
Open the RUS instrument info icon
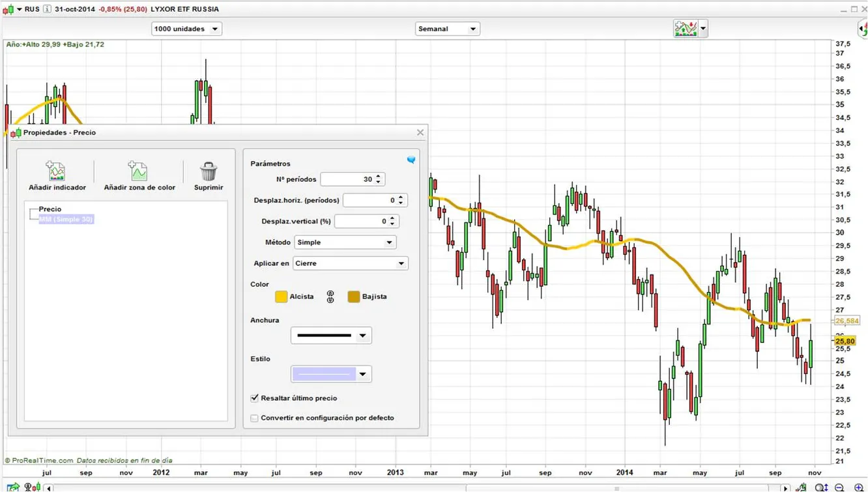pyautogui.click(x=47, y=9)
